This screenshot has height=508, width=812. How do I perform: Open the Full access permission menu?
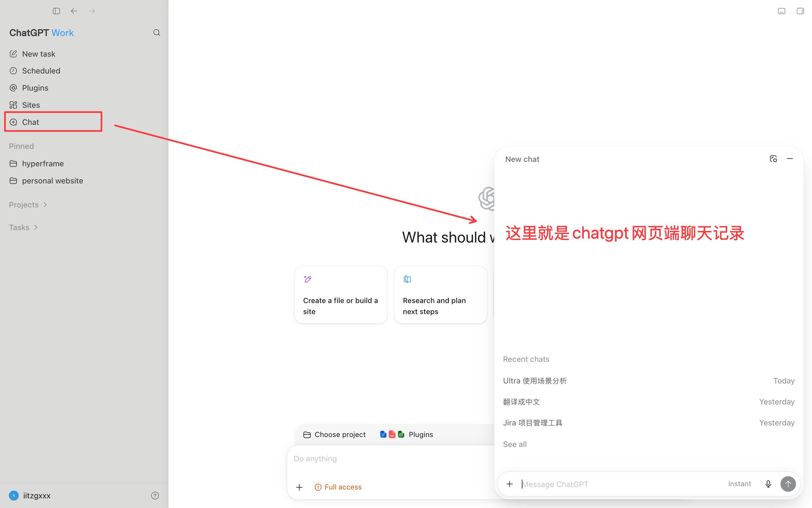pos(338,487)
